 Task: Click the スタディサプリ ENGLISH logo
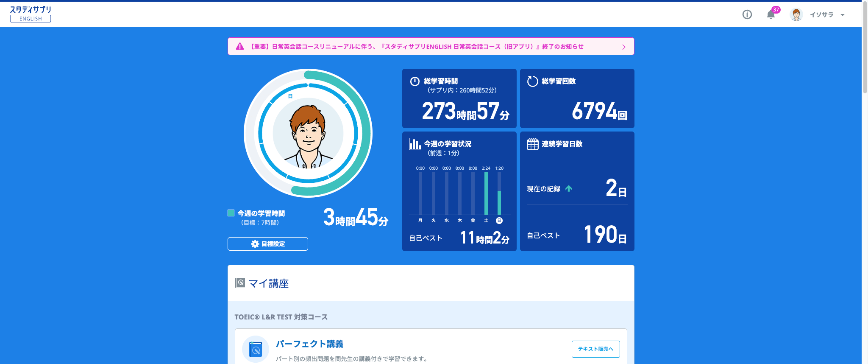coord(31,14)
